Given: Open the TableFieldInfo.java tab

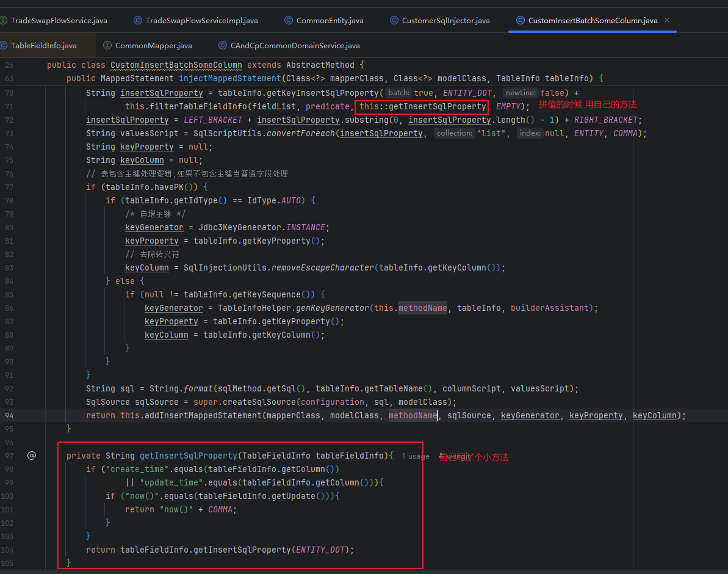Looking at the screenshot, I should click(43, 45).
